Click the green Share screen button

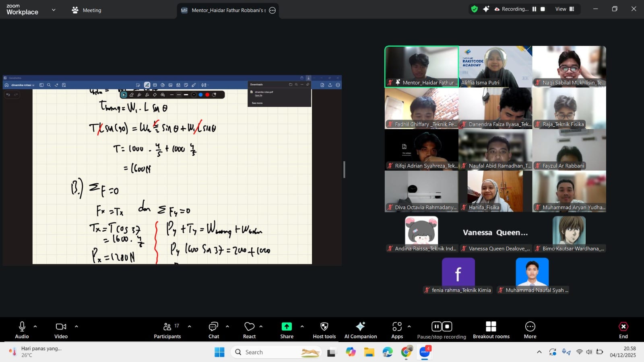pyautogui.click(x=287, y=326)
